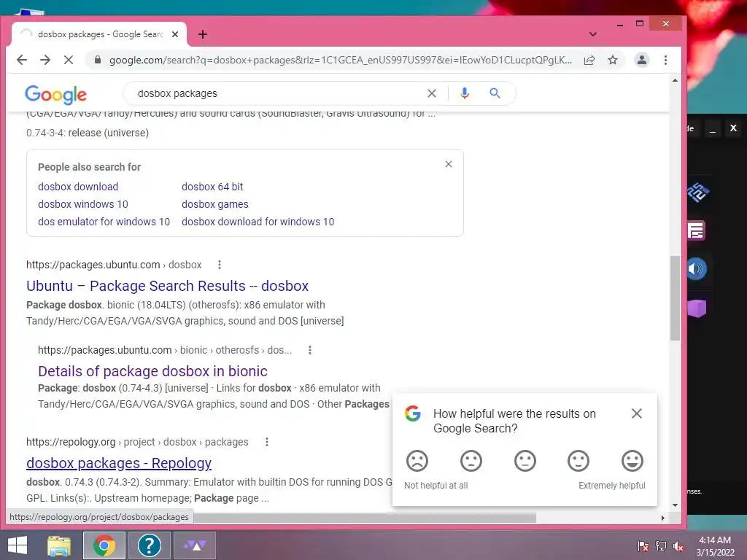Click the network tray icon
Image resolution: width=747 pixels, height=560 pixels.
(x=661, y=546)
